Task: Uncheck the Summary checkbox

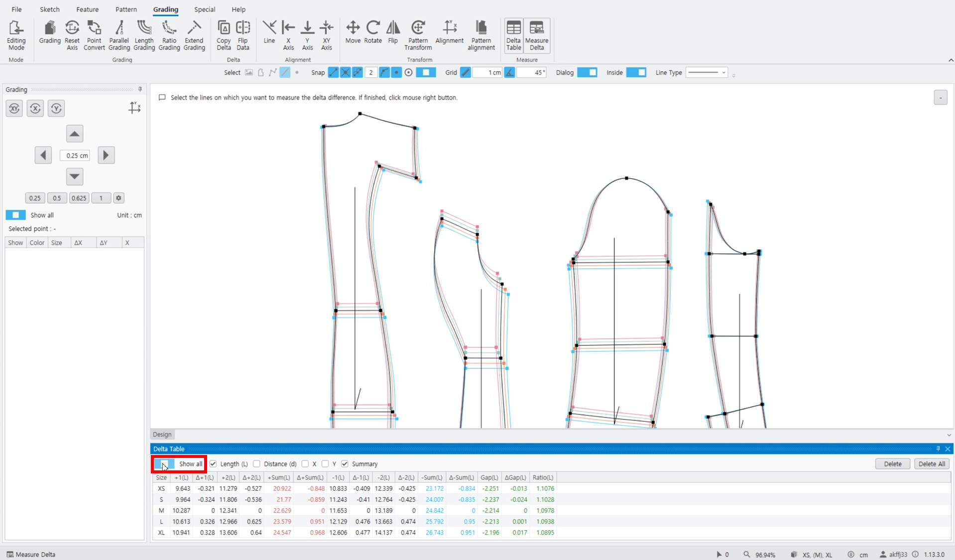Action: [x=345, y=464]
